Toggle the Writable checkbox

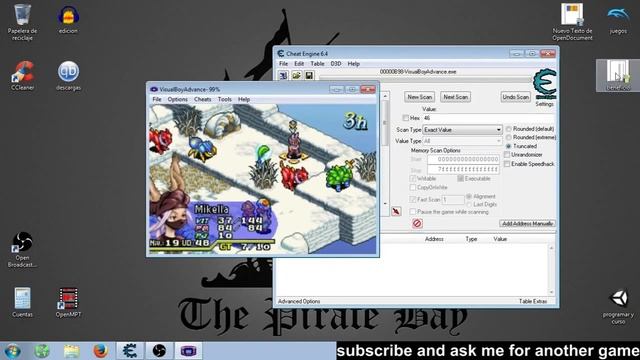(413, 179)
